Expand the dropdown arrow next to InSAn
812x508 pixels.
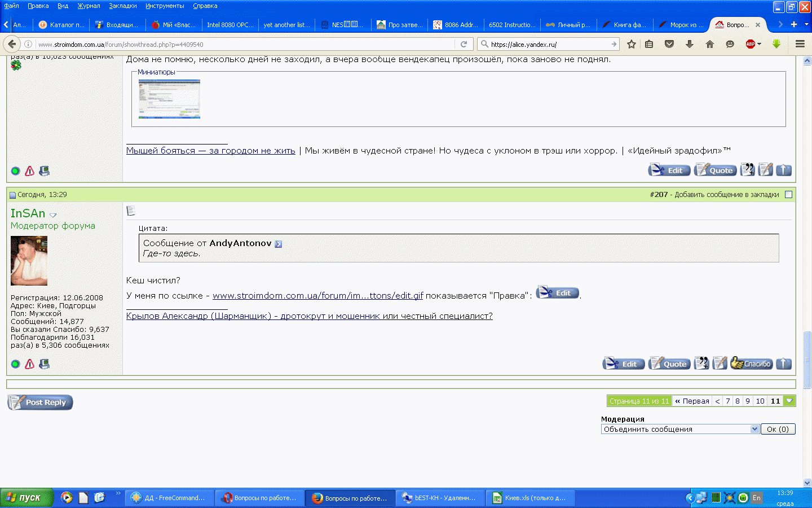pyautogui.click(x=53, y=215)
